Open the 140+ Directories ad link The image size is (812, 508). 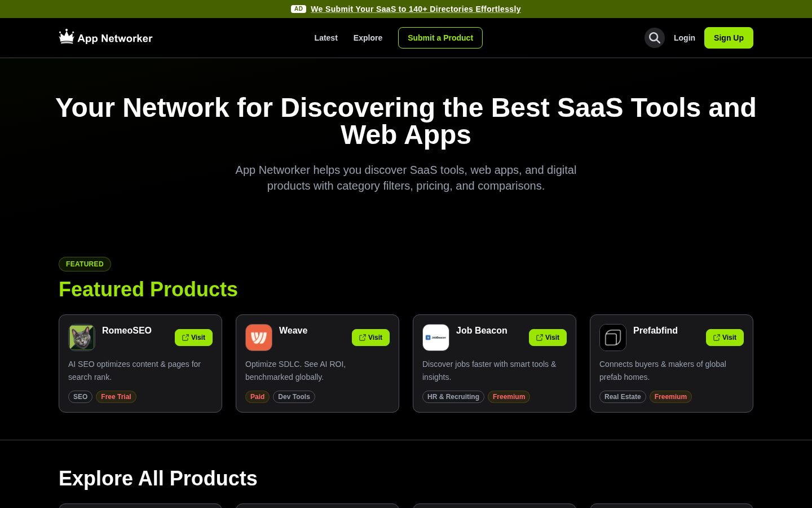click(x=416, y=9)
